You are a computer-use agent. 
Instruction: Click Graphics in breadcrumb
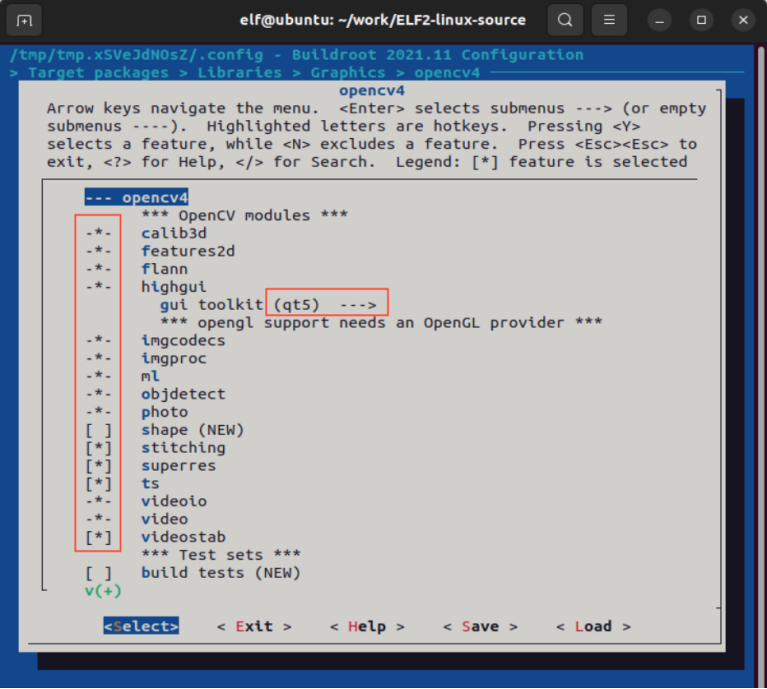click(348, 73)
